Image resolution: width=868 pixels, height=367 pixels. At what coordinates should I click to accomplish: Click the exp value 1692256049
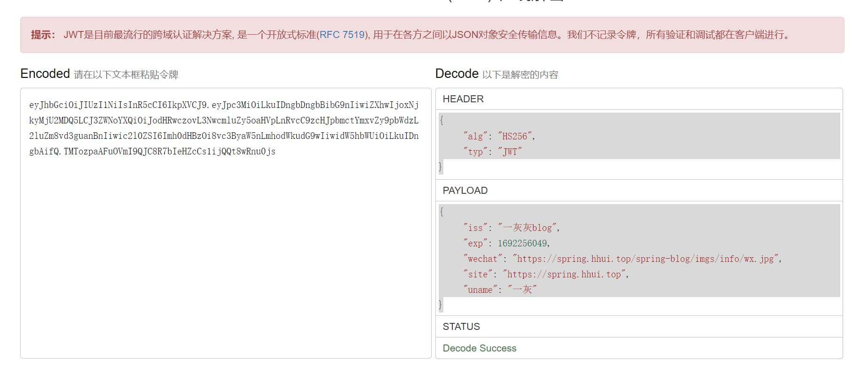pos(522,243)
